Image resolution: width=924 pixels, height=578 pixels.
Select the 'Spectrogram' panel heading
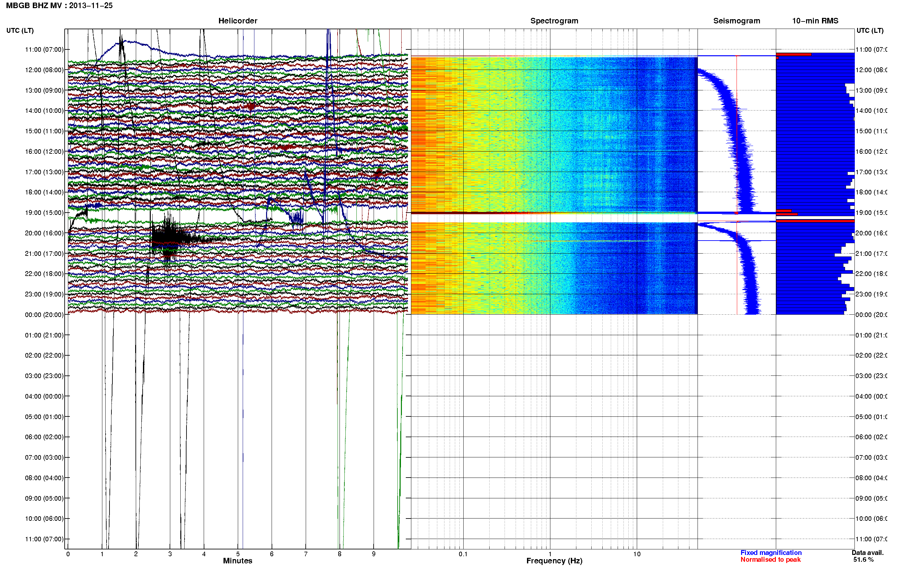tap(554, 21)
